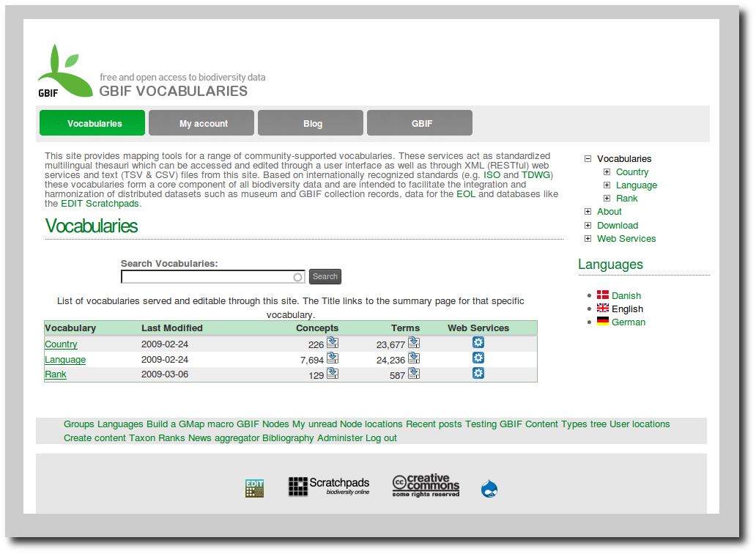
Task: Download Language concepts file icon
Action: pyautogui.click(x=332, y=358)
